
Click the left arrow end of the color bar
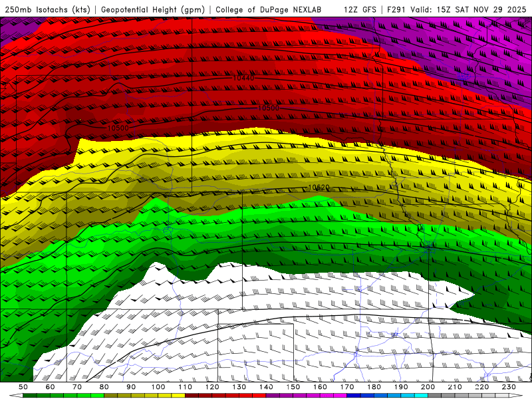click(x=15, y=396)
